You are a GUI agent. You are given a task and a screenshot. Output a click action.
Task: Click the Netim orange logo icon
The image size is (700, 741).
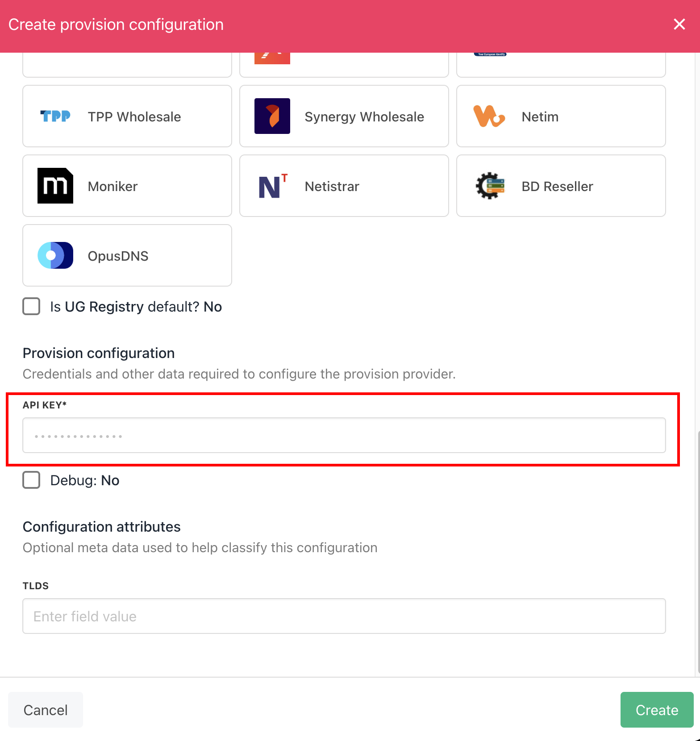(x=489, y=116)
